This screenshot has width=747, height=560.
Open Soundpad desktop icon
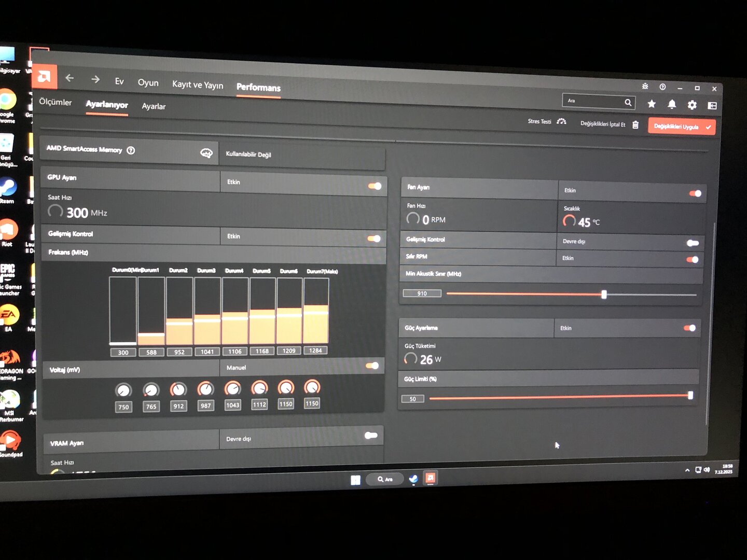point(10,444)
